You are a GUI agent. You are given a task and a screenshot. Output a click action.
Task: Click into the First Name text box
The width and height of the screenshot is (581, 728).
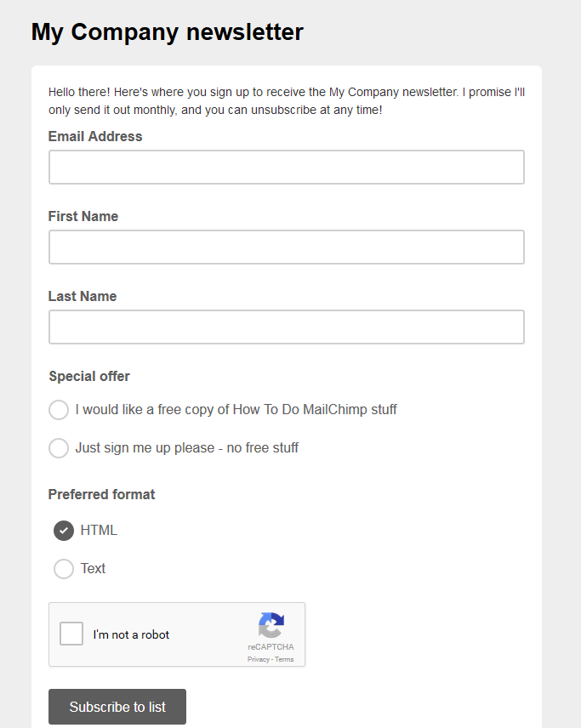click(286, 247)
